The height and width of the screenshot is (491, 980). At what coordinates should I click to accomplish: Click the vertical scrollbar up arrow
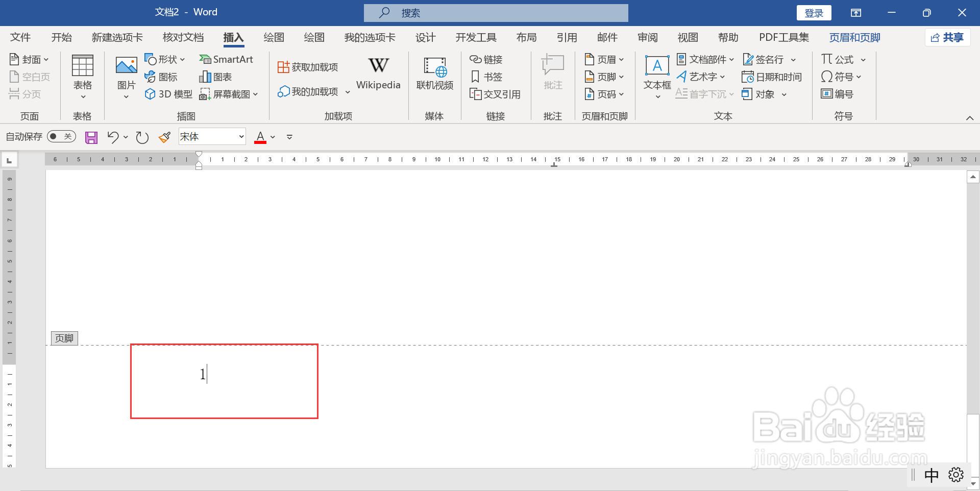[973, 177]
